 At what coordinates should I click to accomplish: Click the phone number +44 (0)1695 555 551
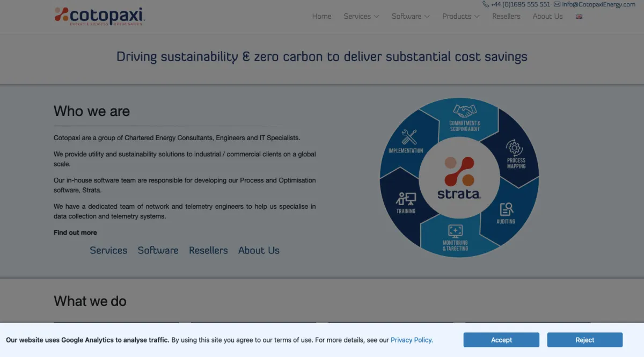pyautogui.click(x=521, y=4)
